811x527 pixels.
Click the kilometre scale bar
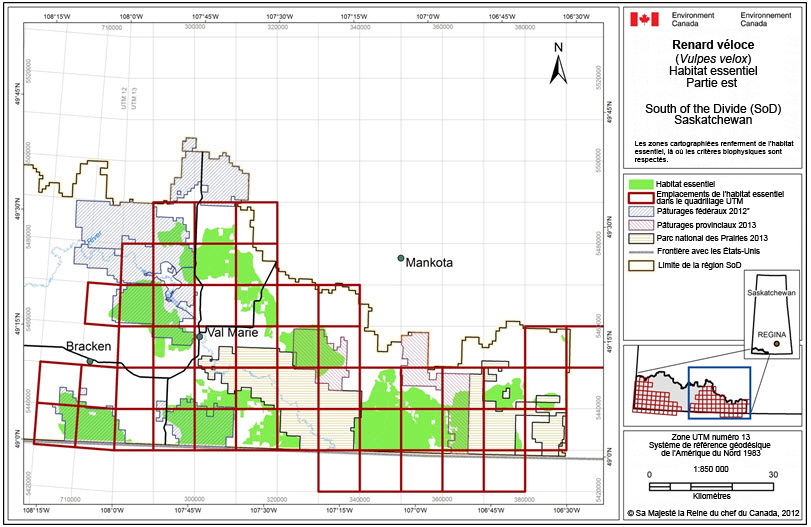[x=710, y=485]
